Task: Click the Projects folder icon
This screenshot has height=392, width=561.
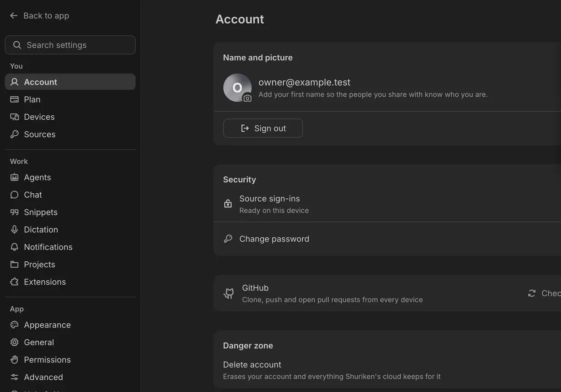Action: [x=15, y=264]
